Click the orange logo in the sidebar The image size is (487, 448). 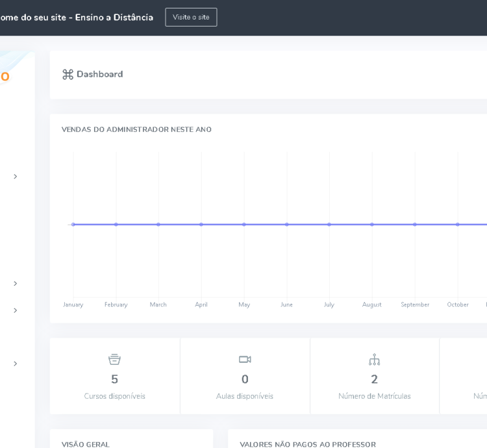point(5,77)
